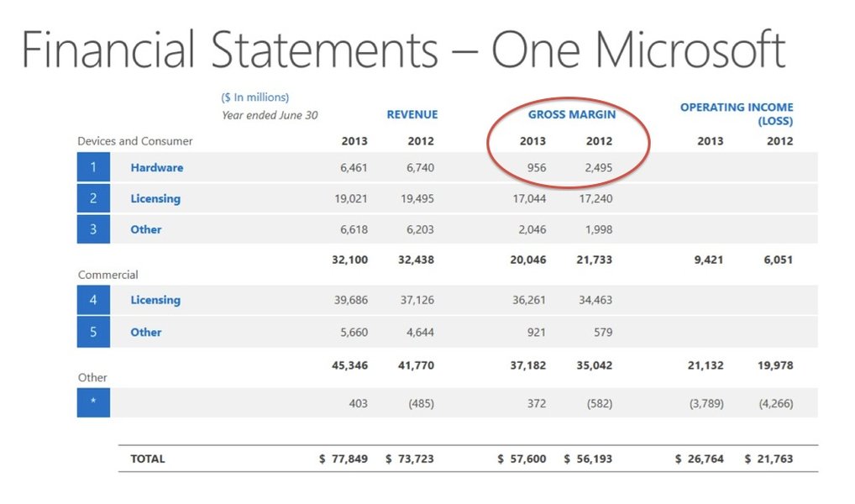Click gross margin value 1,998
This screenshot has height=504, width=855.
coord(599,229)
